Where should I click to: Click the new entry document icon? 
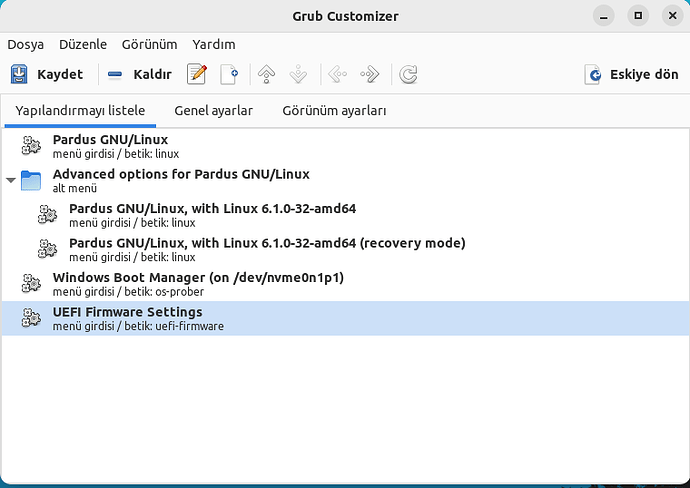230,74
